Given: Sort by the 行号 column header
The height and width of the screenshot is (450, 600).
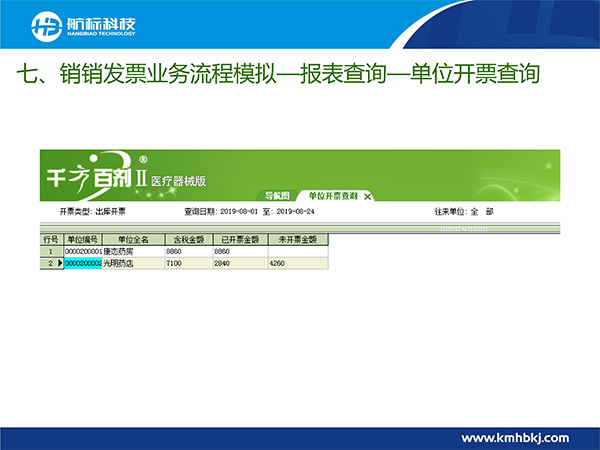Looking at the screenshot, I should coord(51,240).
